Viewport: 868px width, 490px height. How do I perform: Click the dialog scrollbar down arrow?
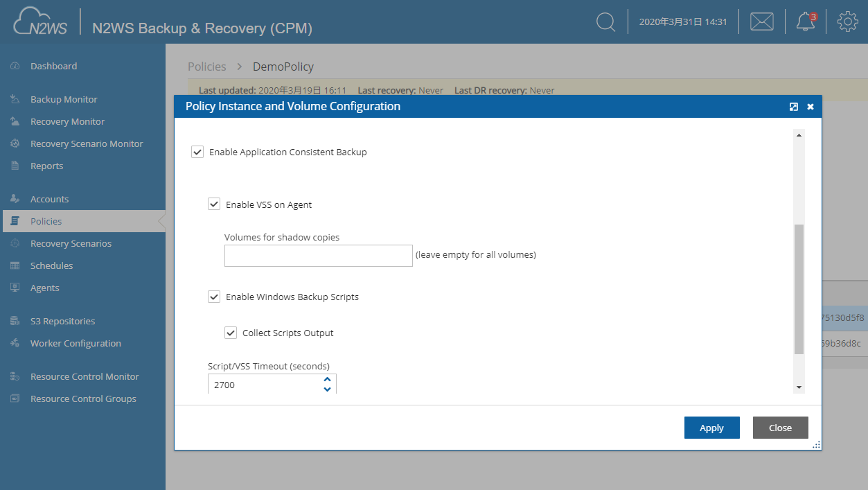coord(799,387)
